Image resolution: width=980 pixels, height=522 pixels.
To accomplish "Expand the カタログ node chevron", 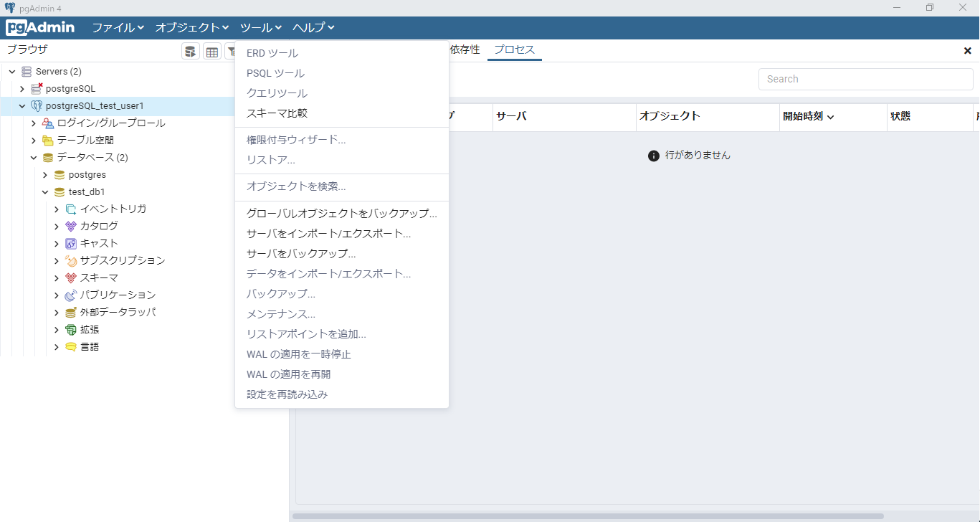I will [57, 227].
